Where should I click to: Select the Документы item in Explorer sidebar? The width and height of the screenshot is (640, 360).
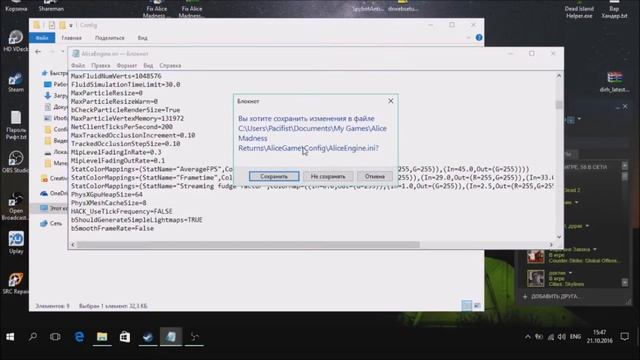56,107
